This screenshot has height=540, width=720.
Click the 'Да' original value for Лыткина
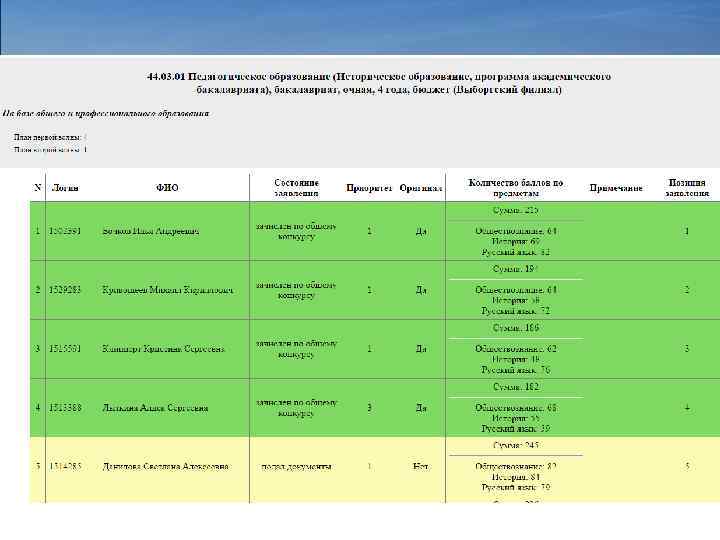click(421, 408)
